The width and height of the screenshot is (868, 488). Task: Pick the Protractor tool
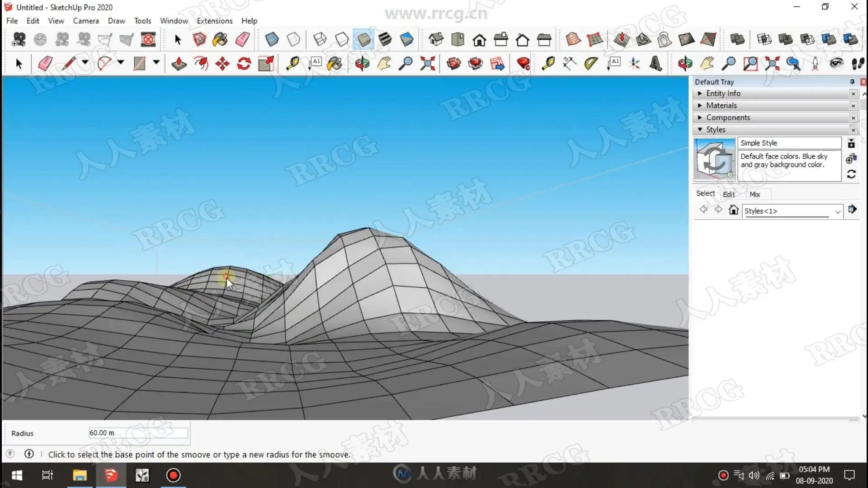click(x=590, y=64)
